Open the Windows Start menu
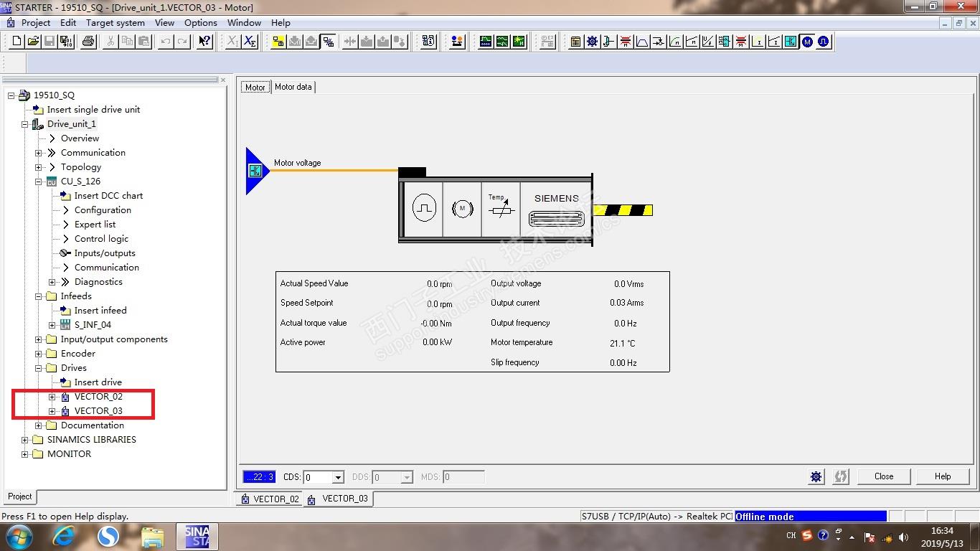 [x=18, y=536]
